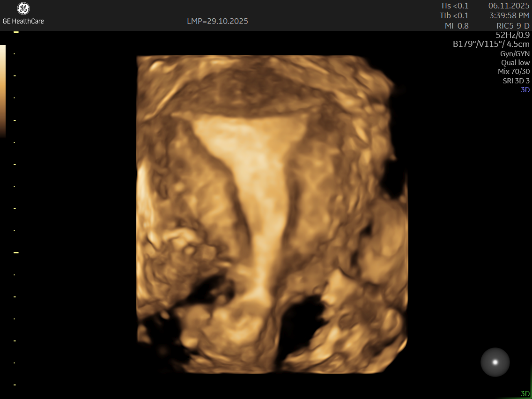The image size is (532, 399).
Task: Select the green 3D corner label
Action: (525, 394)
